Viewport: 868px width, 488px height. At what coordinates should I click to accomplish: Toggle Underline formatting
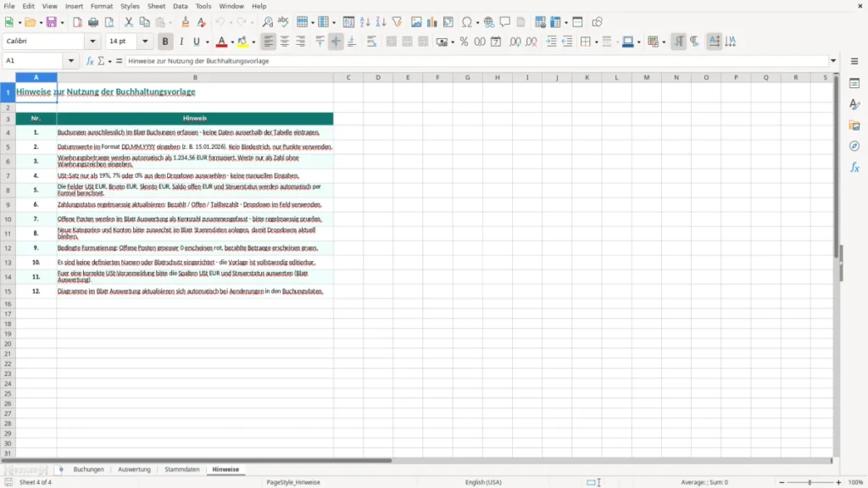click(197, 42)
